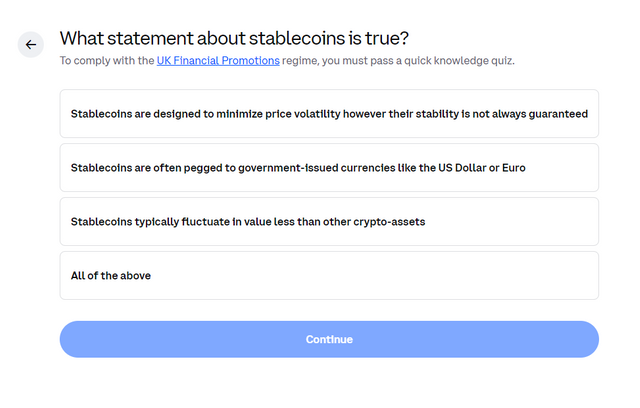Screen dimensions: 640x408
Task: Click the back arrow icon
Action: click(x=31, y=45)
